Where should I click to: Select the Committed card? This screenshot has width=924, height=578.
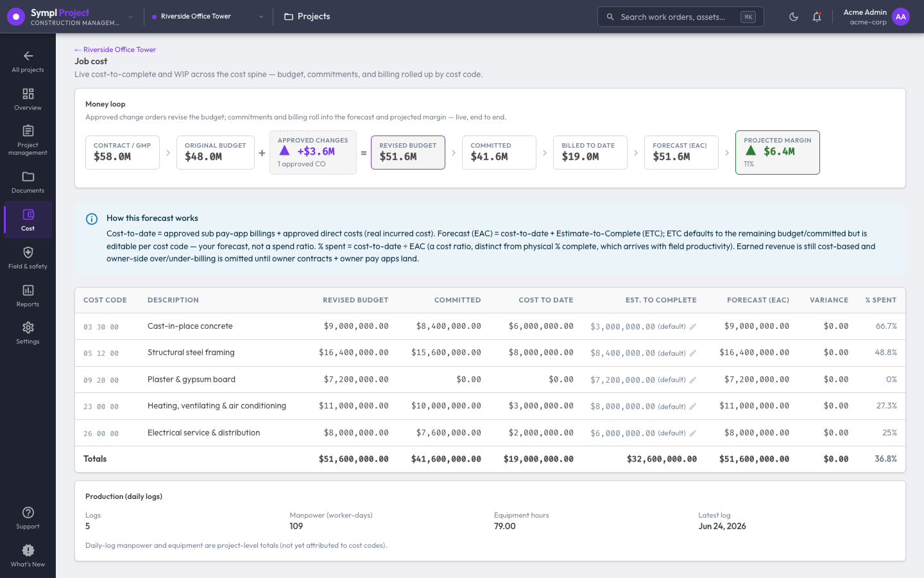click(x=499, y=152)
